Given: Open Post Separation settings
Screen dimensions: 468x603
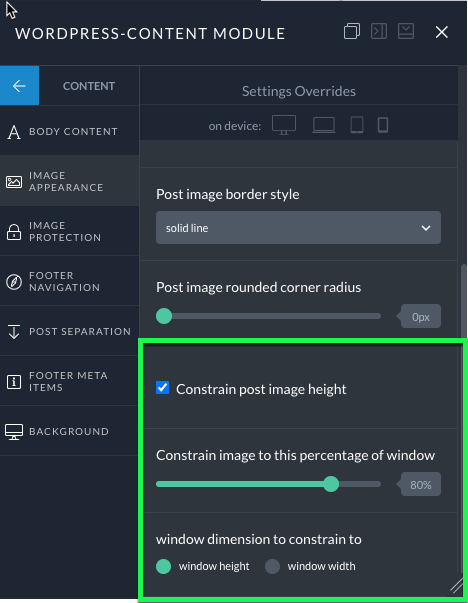Looking at the screenshot, I should pyautogui.click(x=69, y=331).
